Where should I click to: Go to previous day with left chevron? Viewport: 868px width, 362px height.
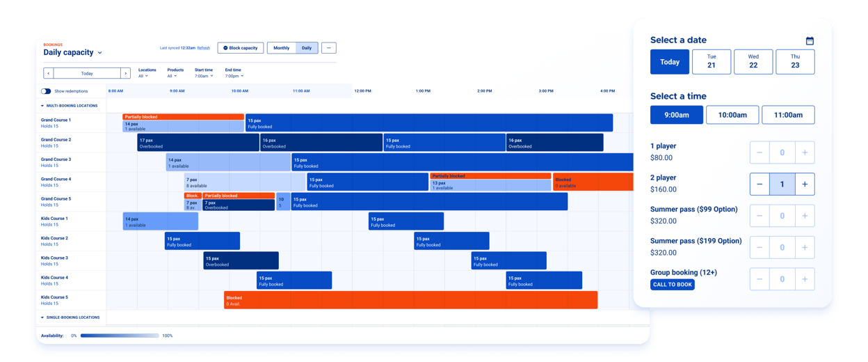click(x=49, y=73)
